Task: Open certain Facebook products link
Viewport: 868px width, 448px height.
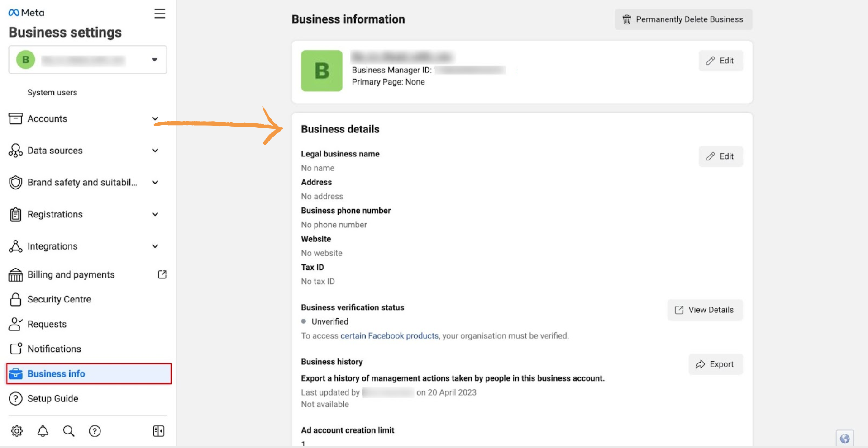Action: pyautogui.click(x=389, y=335)
